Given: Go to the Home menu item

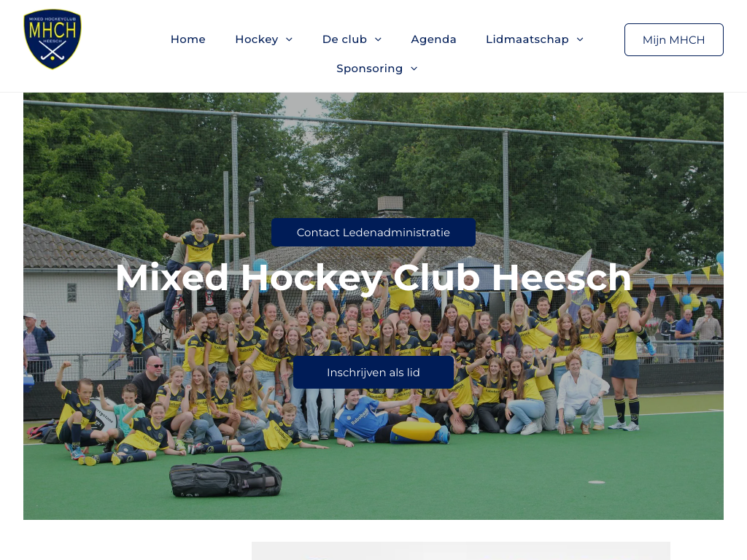Looking at the screenshot, I should click(x=188, y=39).
